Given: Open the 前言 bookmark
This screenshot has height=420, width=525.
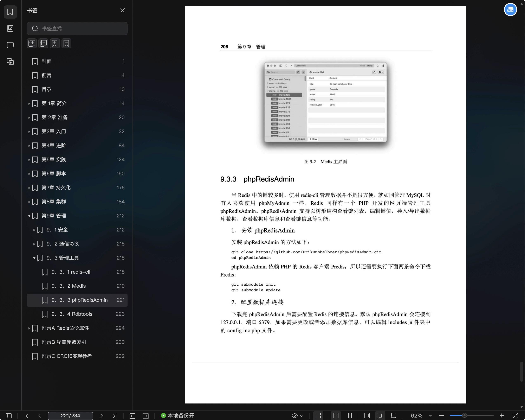Looking at the screenshot, I should coord(77,76).
